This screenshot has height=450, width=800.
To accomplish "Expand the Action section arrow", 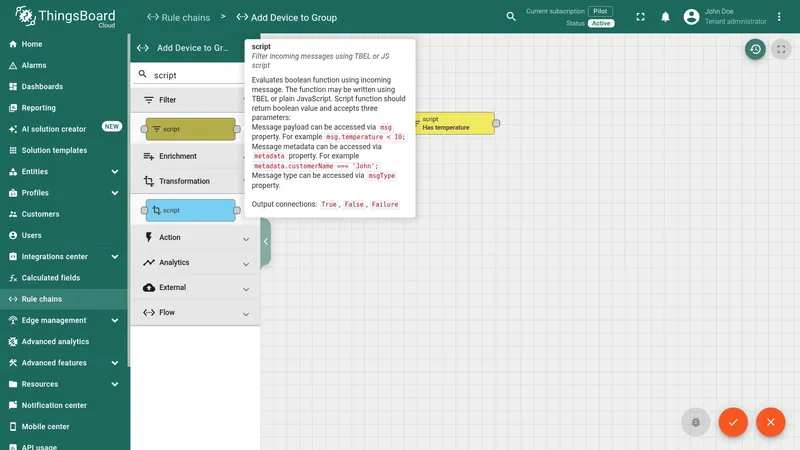I will (246, 239).
